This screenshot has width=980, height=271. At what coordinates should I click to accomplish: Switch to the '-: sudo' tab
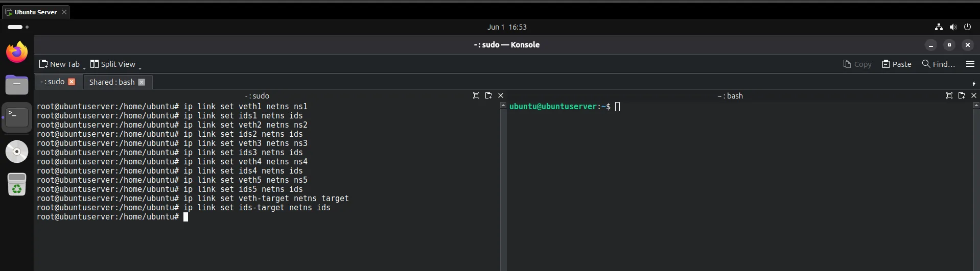pos(52,82)
